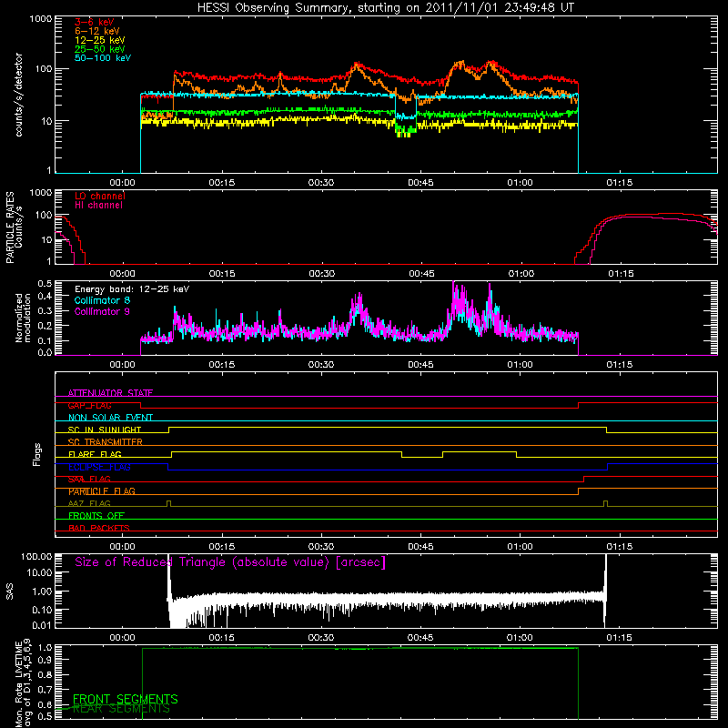The image size is (728, 728).
Task: Click the 01:00 time label under the Flags plot
Action: 520,547
